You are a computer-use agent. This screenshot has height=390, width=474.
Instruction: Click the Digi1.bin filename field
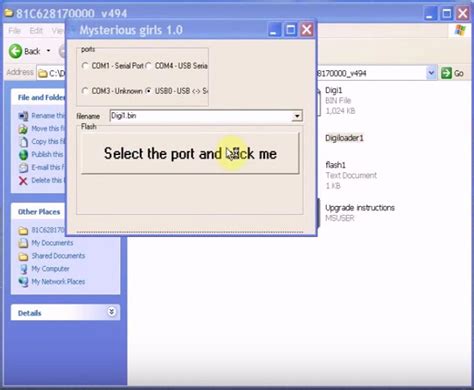pos(201,116)
